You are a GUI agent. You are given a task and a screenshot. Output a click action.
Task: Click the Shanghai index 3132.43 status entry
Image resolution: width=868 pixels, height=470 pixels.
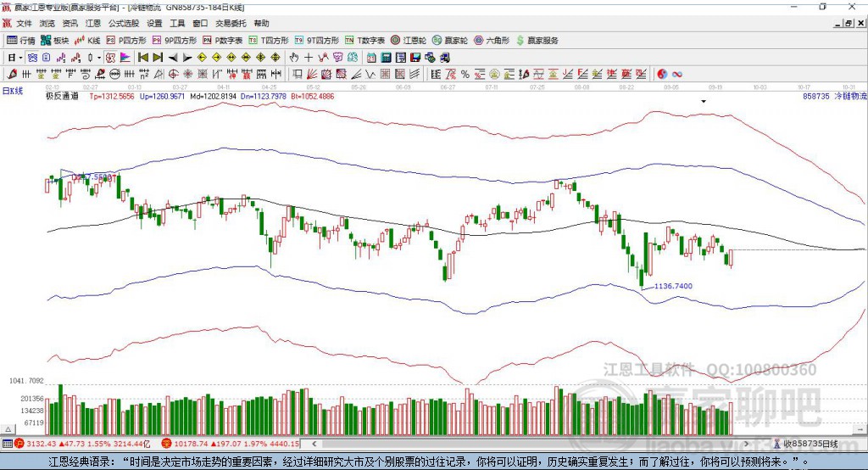tap(83, 444)
